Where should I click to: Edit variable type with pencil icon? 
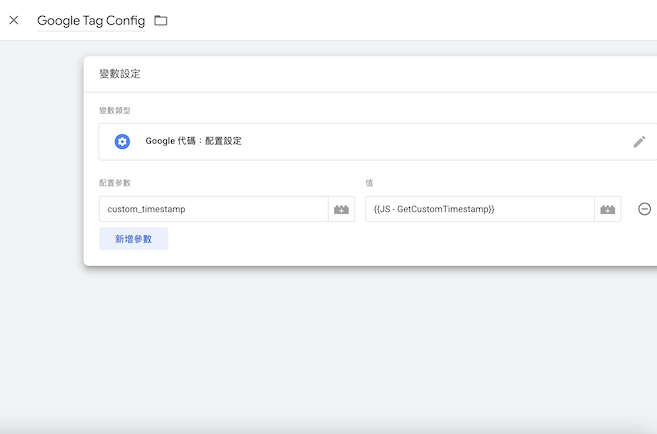639,142
